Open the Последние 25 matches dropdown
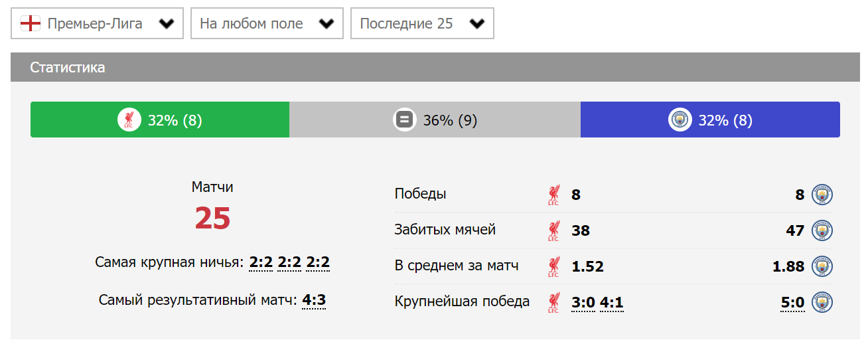Screen dimensions: 868x346 click(422, 24)
